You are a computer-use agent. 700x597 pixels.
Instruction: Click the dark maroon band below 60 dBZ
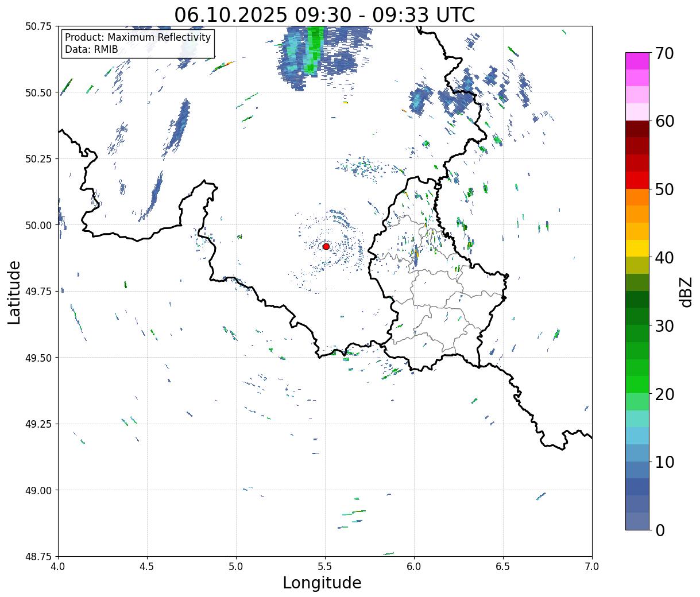[x=637, y=129]
